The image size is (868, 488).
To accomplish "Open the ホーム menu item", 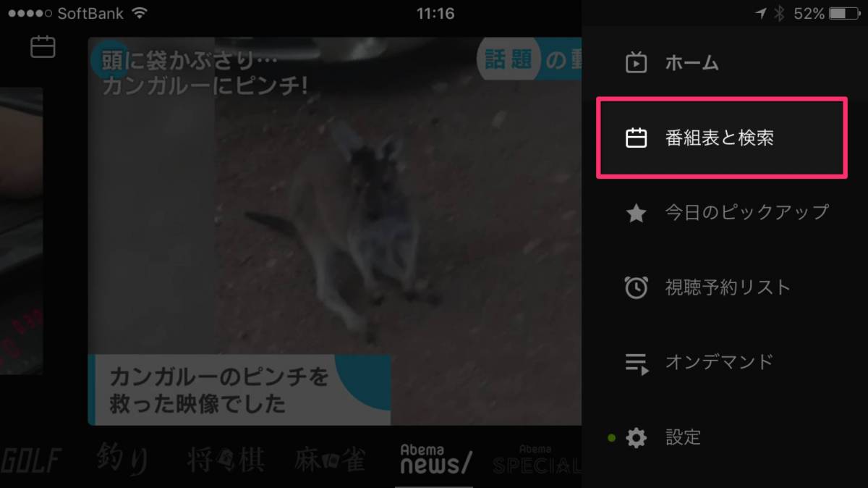I will 692,63.
